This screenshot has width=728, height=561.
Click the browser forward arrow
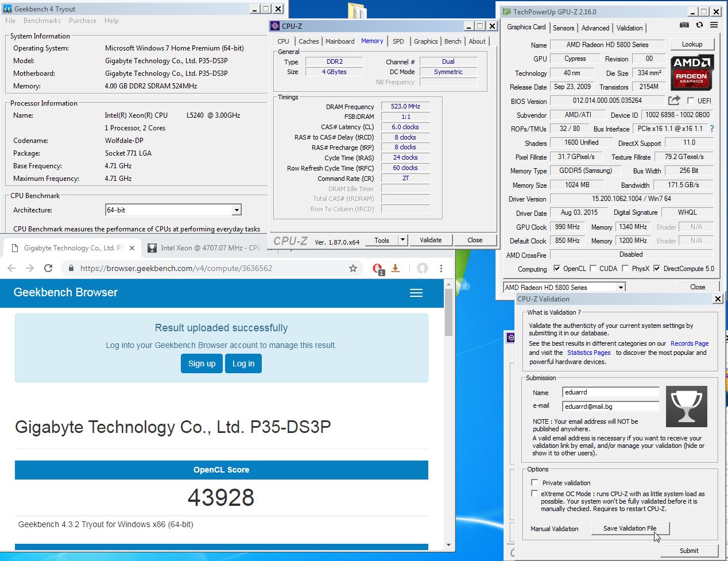click(x=30, y=268)
